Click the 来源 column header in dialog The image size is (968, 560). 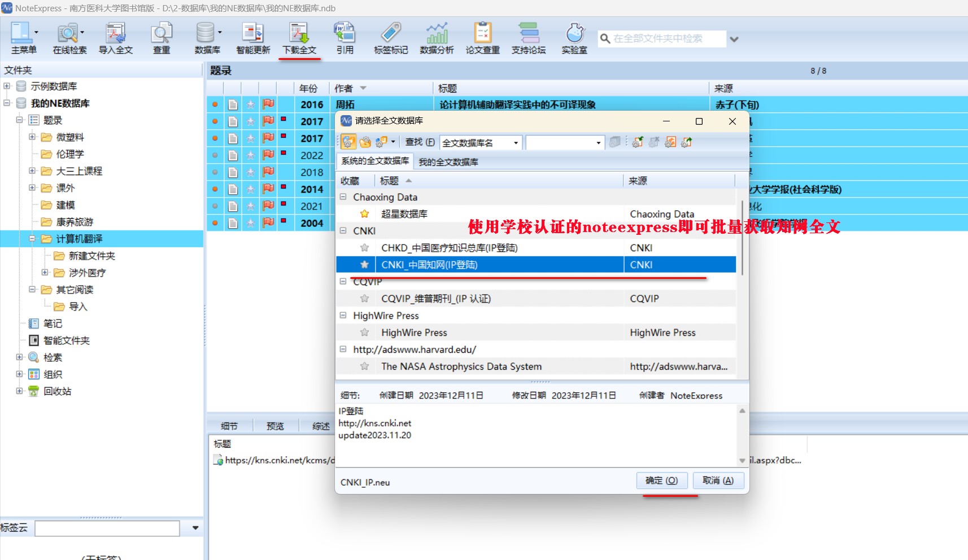[x=679, y=181]
